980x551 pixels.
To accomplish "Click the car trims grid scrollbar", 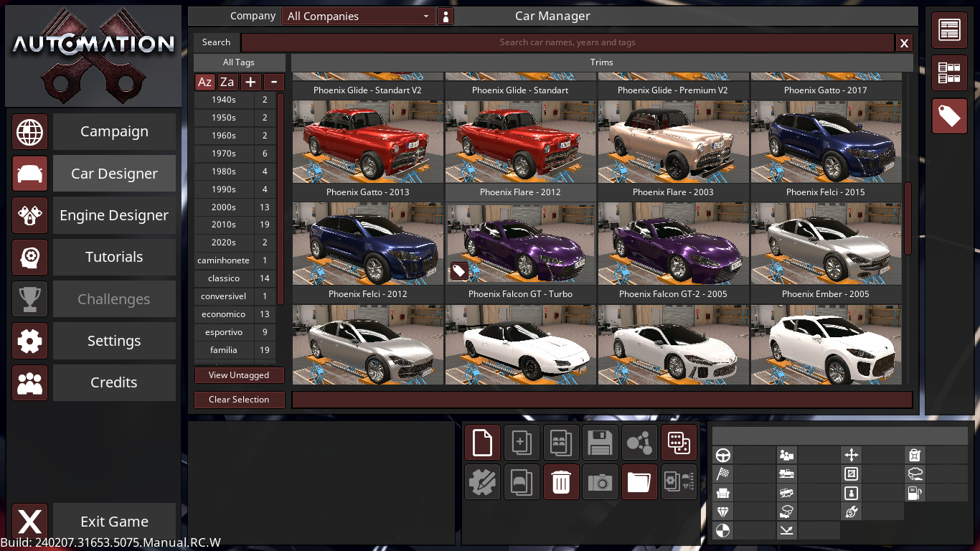I will pyautogui.click(x=908, y=219).
